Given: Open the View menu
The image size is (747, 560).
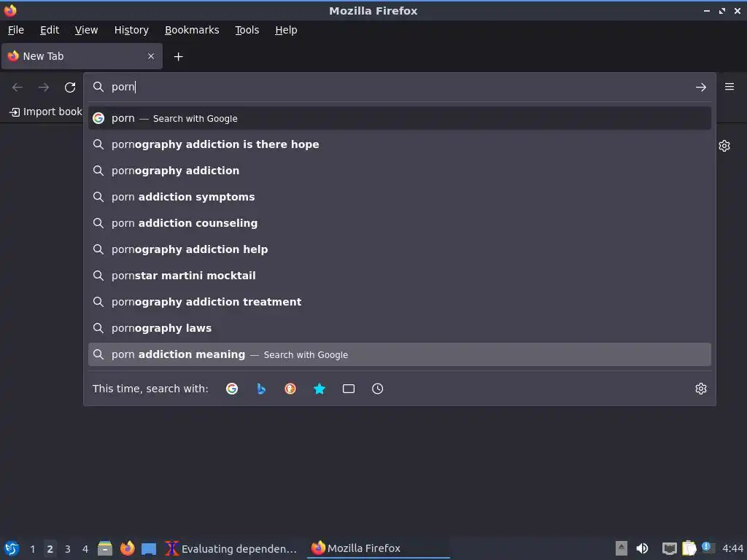Looking at the screenshot, I should (x=86, y=30).
